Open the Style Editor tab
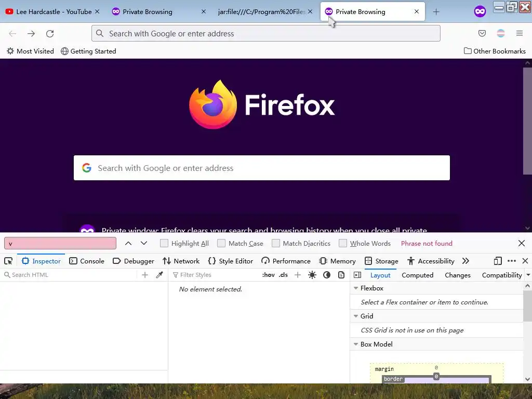 pyautogui.click(x=230, y=261)
